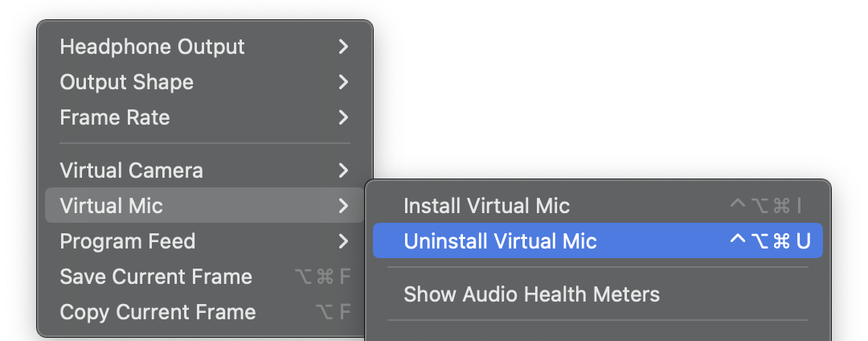Click Save Current Frame
The height and width of the screenshot is (341, 868).
tap(156, 277)
